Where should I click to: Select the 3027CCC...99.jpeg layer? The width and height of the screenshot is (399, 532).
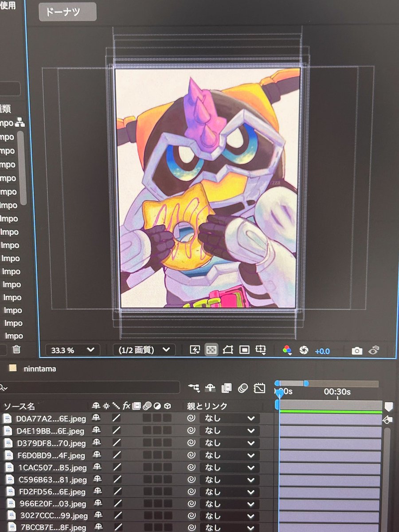[54, 516]
